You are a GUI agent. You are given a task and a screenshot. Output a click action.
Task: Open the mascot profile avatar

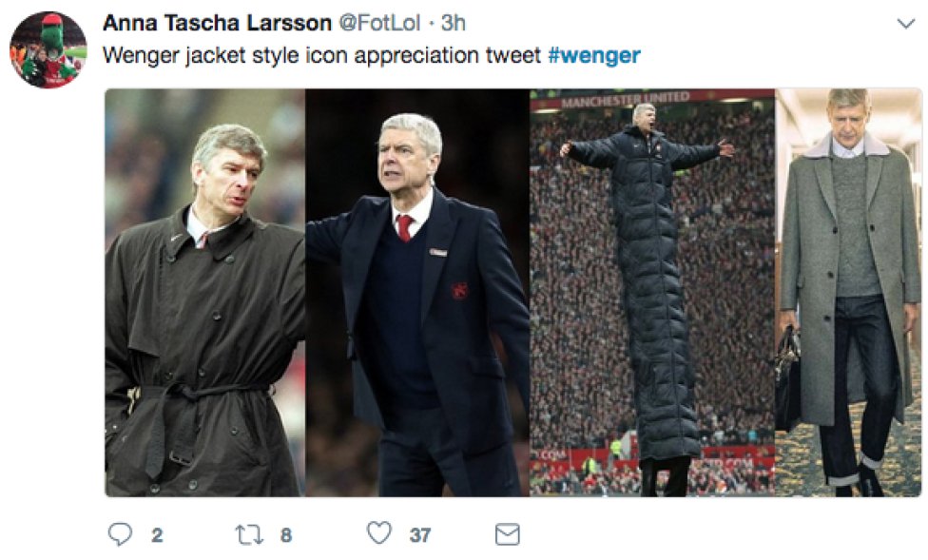[48, 49]
